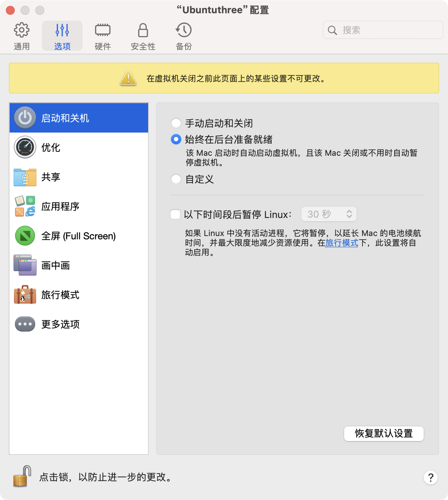Click the 点击锁，以防止进一步的更改 text
448x500 pixels.
pos(106,477)
